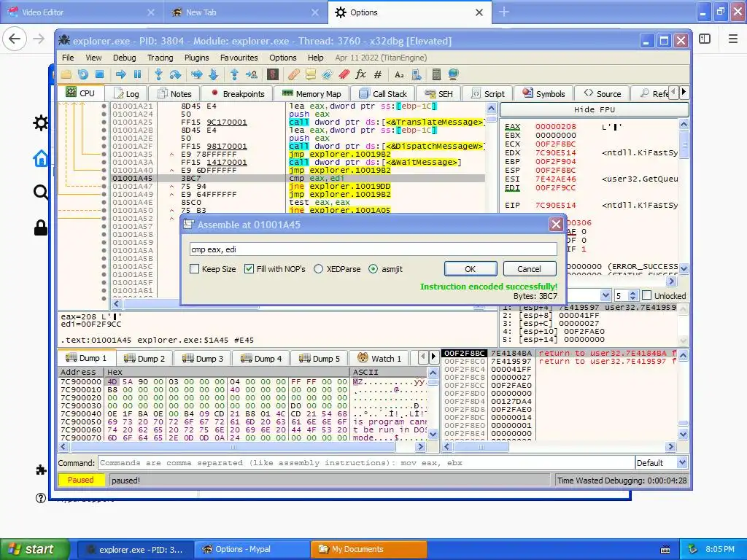The width and height of the screenshot is (747, 560).
Task: Run the program with the arrow icon
Action: (120, 74)
